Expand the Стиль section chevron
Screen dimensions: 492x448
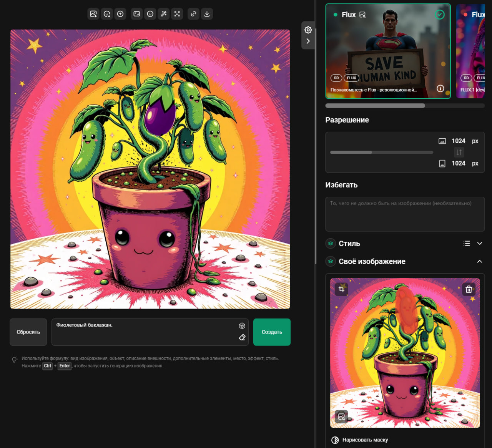480,243
